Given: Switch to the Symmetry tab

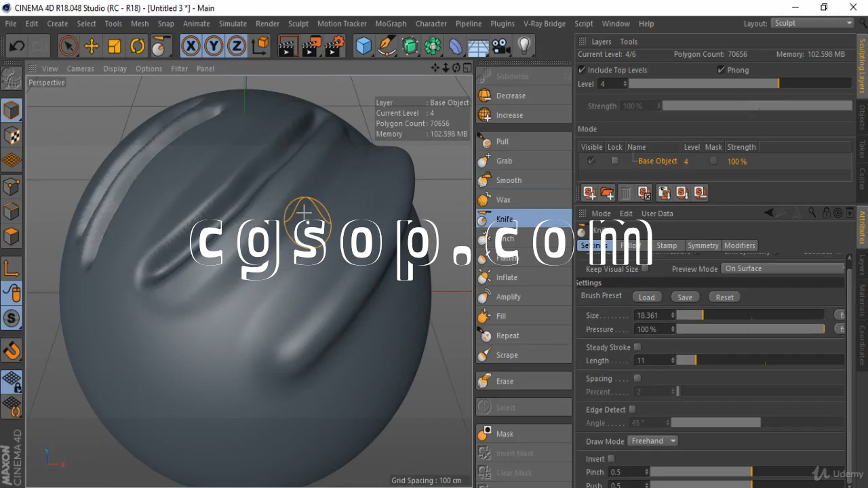Looking at the screenshot, I should click(703, 245).
